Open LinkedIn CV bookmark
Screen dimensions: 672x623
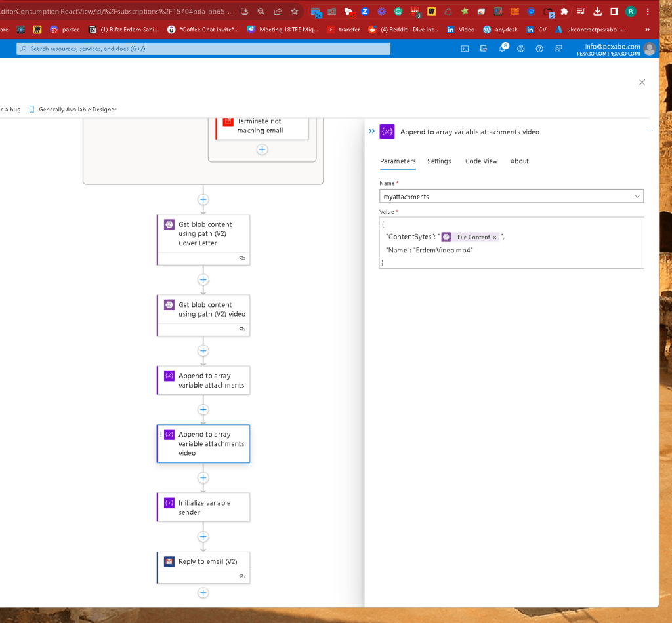(x=537, y=30)
